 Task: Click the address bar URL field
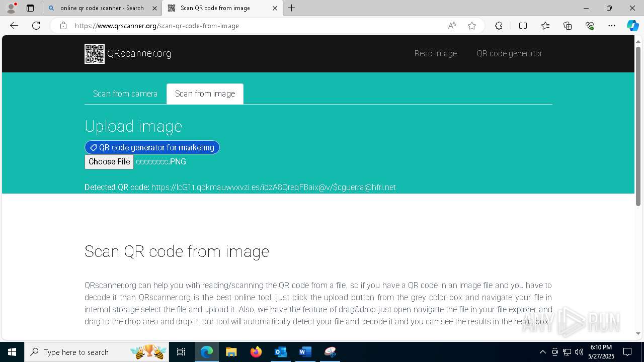pyautogui.click(x=257, y=26)
